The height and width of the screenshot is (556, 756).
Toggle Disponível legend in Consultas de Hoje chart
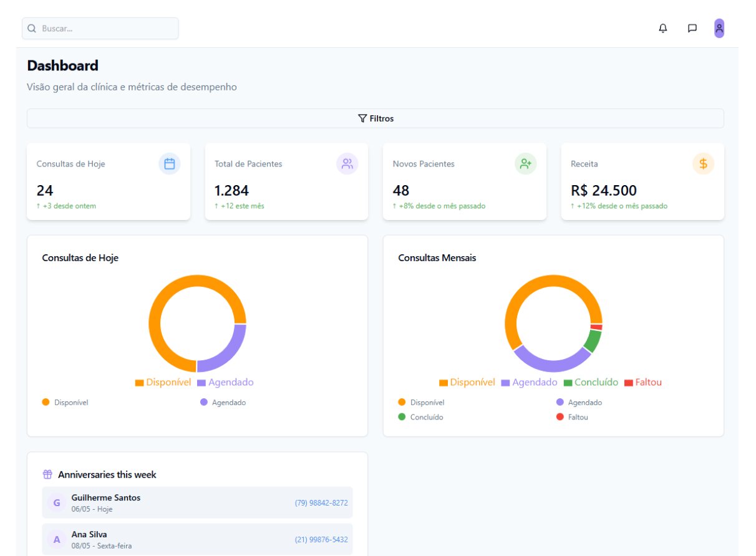[x=163, y=382]
